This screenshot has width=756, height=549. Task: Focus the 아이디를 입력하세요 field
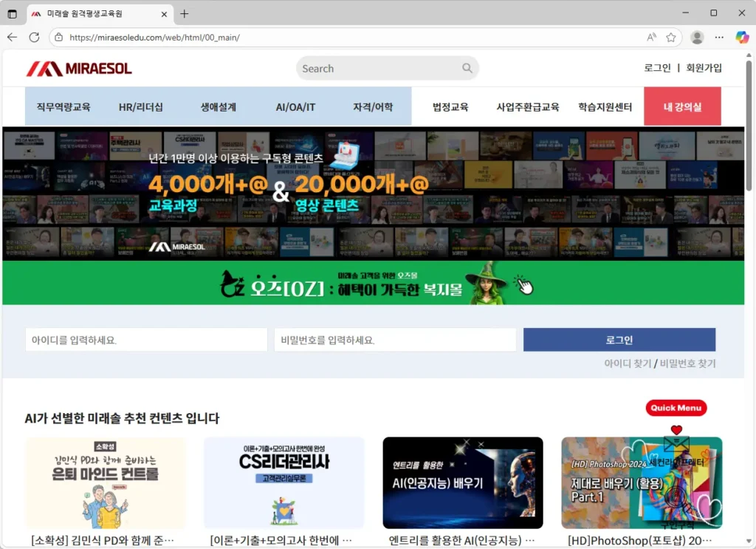(147, 340)
